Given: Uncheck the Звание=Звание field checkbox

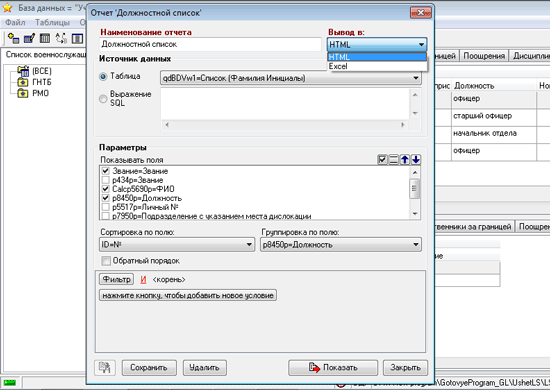Looking at the screenshot, I should coord(105,171).
